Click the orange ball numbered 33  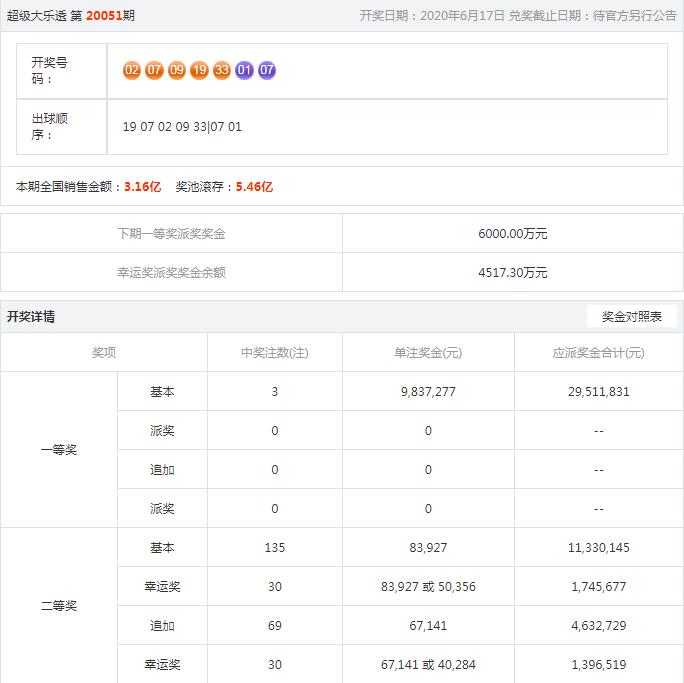(222, 70)
